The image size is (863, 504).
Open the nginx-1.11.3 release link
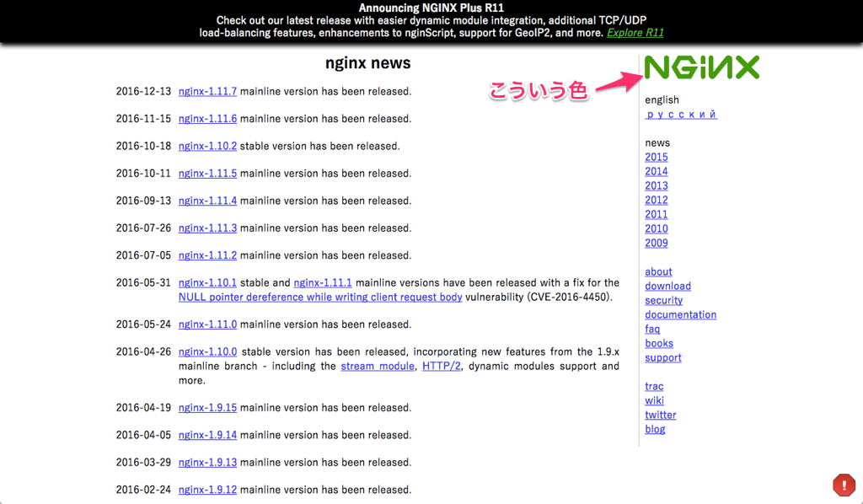[207, 228]
